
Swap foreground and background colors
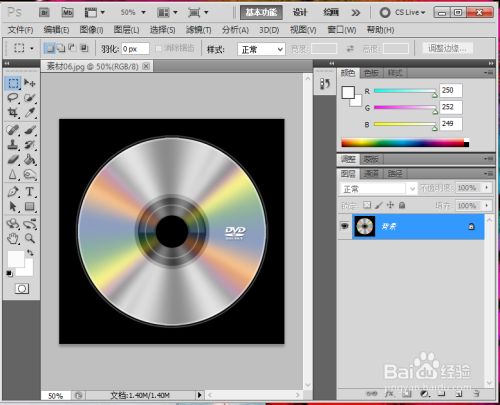[x=31, y=252]
